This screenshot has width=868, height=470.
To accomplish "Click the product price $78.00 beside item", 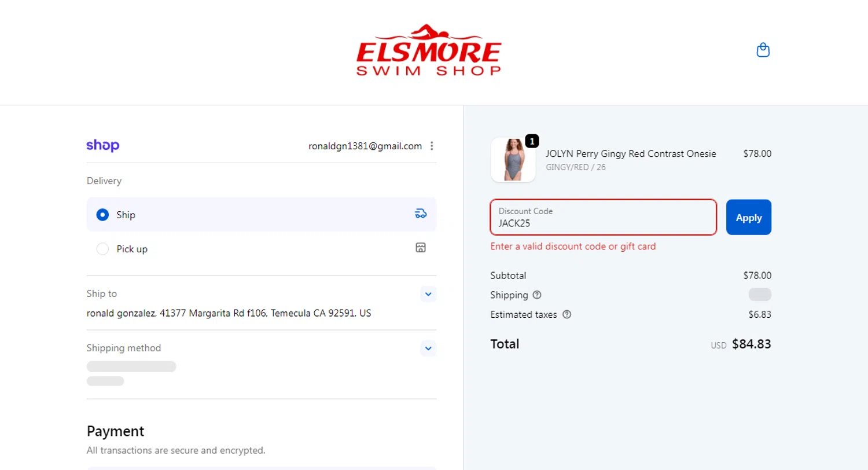I will pos(757,154).
